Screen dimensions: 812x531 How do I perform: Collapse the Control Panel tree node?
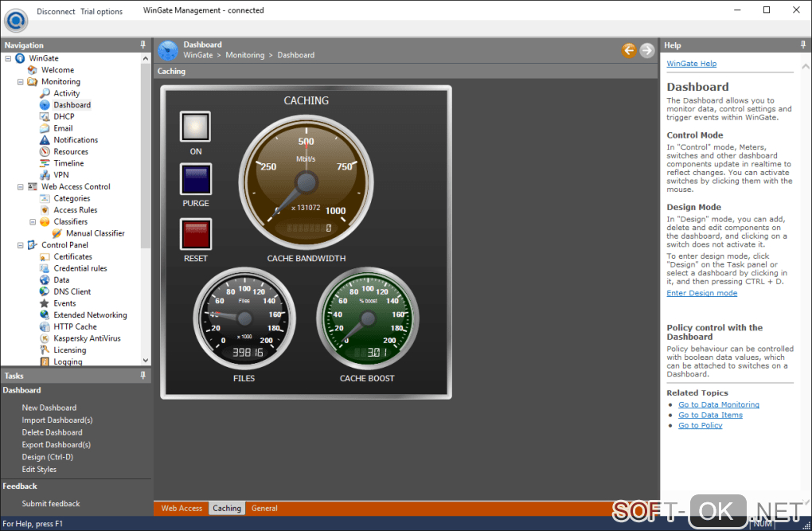20,245
